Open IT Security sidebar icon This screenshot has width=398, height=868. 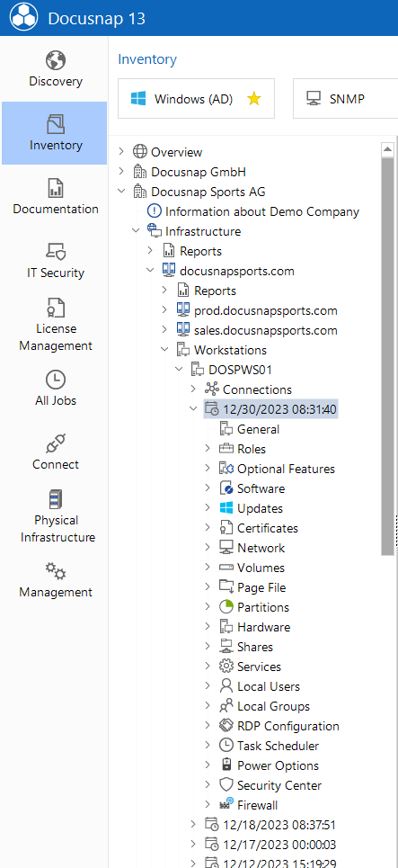pos(56,252)
